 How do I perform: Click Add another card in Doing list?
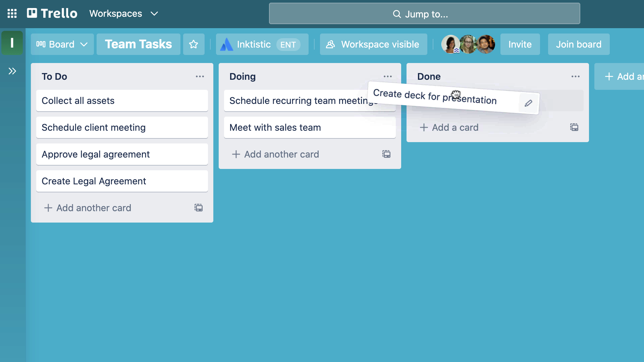coord(275,154)
